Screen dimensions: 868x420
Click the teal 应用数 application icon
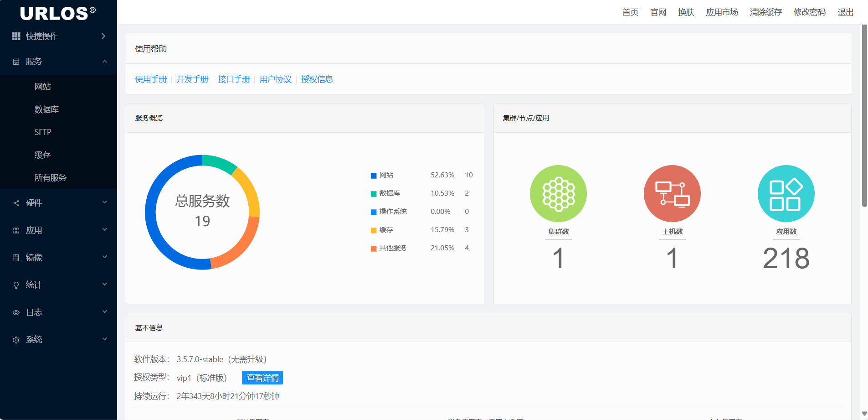point(785,193)
